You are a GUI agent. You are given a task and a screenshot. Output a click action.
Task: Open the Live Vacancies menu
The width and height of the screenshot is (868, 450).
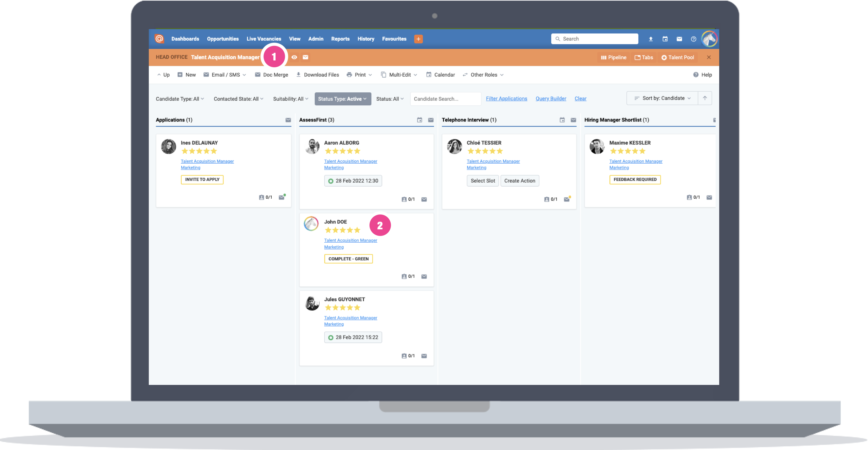pyautogui.click(x=263, y=39)
